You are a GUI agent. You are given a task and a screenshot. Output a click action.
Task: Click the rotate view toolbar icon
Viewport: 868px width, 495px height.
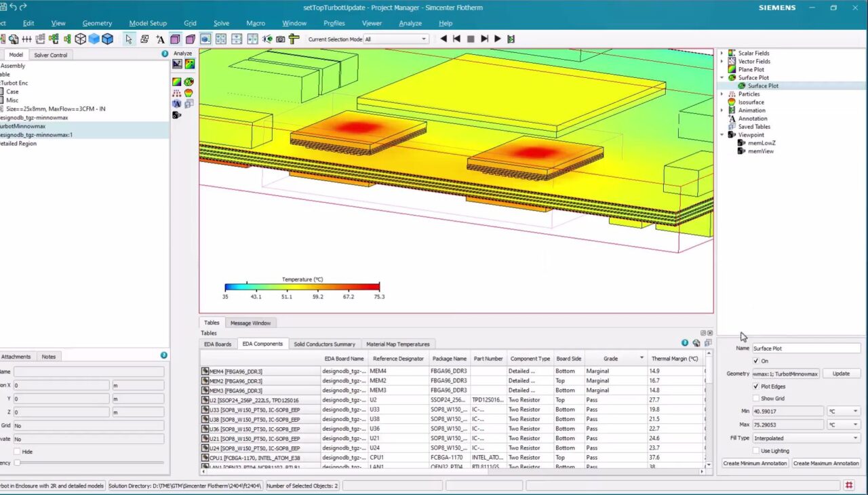pyautogui.click(x=144, y=39)
